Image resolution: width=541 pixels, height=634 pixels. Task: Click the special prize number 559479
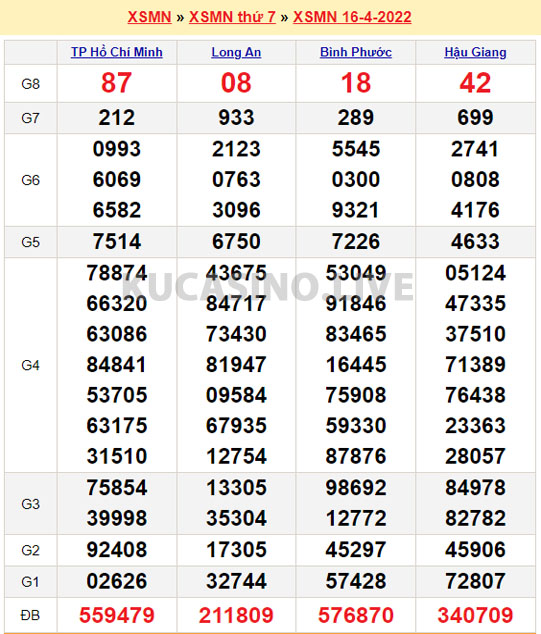point(117,615)
